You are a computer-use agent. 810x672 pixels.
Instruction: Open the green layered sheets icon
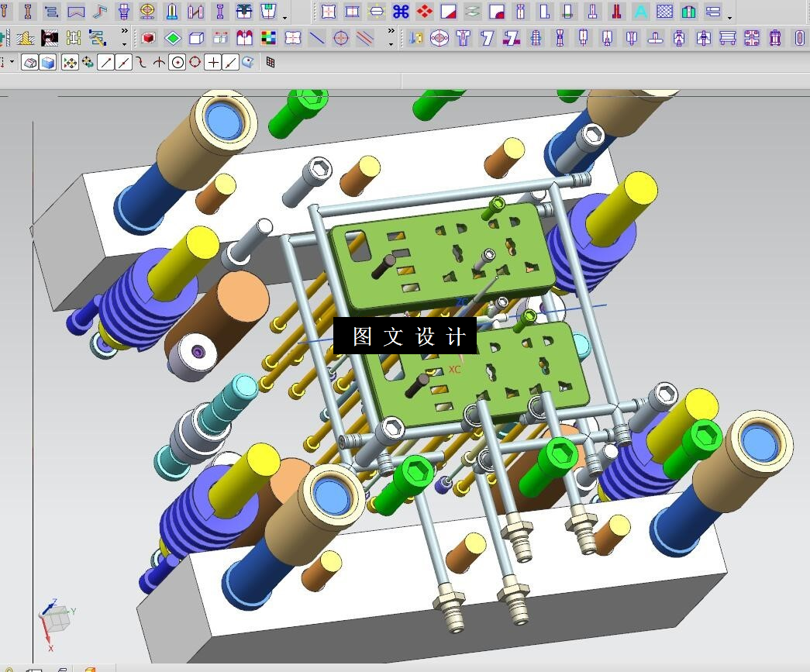473,12
